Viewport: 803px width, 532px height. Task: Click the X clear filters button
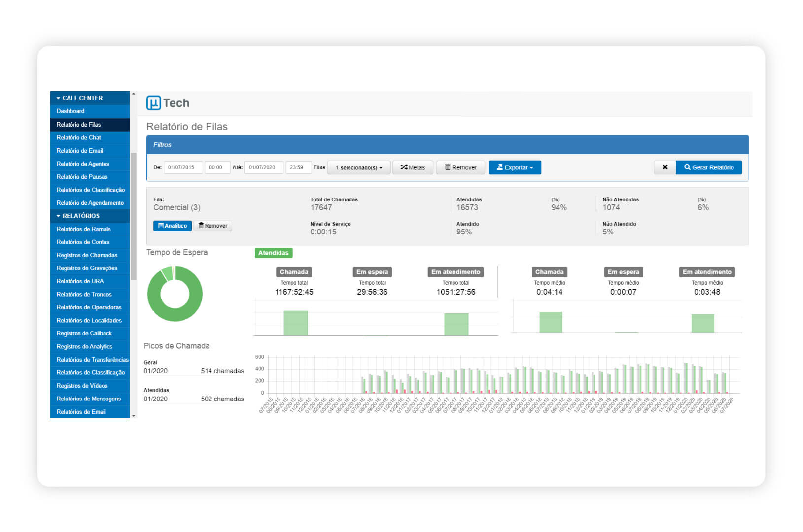664,167
